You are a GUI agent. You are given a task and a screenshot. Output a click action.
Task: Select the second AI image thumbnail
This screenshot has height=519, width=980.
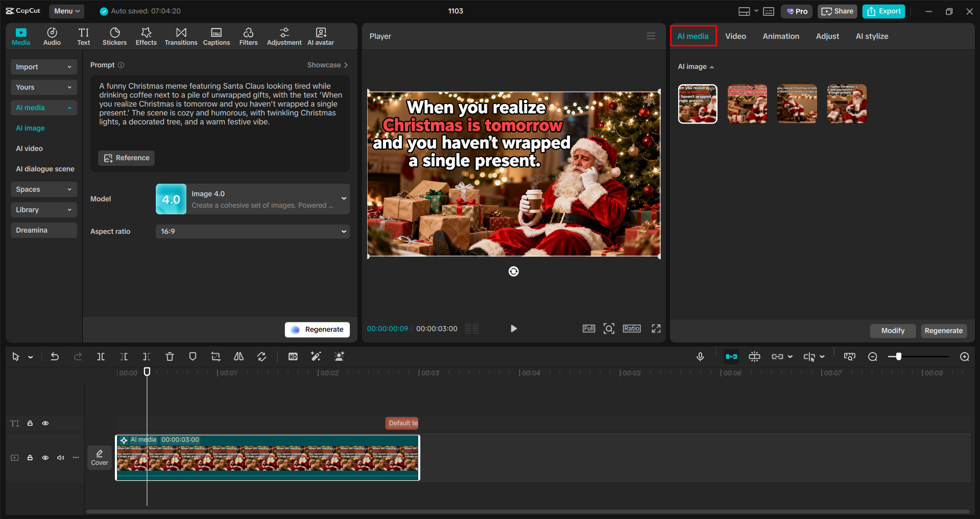pyautogui.click(x=747, y=104)
